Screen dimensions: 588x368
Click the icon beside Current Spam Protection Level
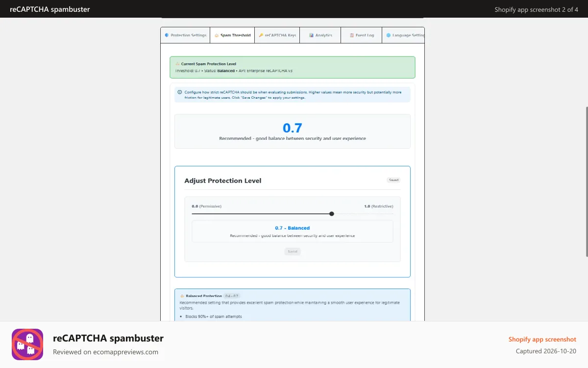[177, 64]
